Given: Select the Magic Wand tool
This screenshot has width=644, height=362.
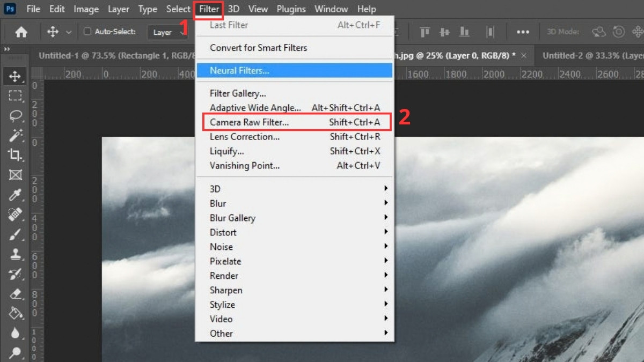Looking at the screenshot, I should pos(15,135).
